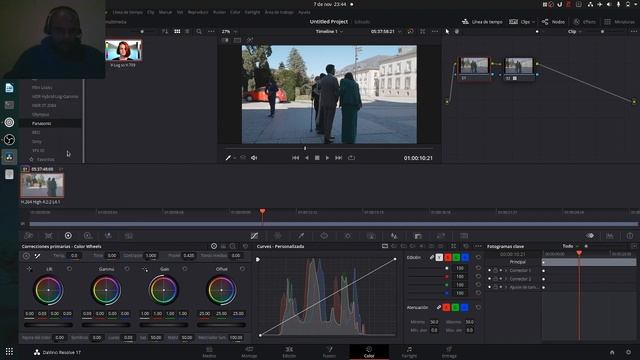The height and width of the screenshot is (360, 640).
Task: Pick white point beside Gain
Action: coord(145,269)
